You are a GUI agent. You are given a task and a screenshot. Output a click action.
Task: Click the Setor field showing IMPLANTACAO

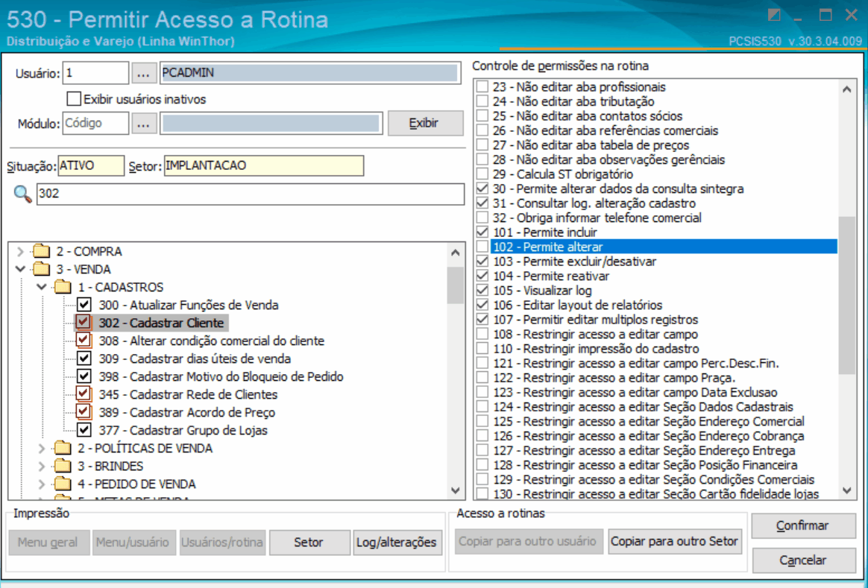[263, 166]
